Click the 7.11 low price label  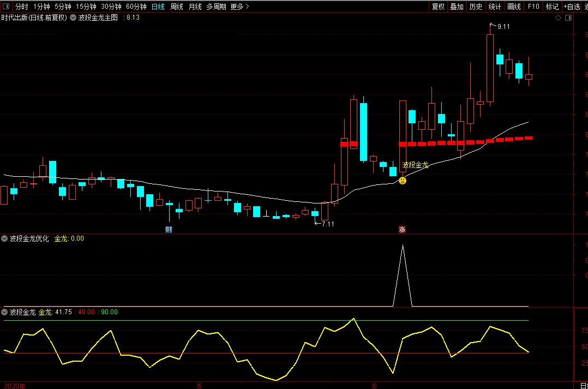pyautogui.click(x=328, y=224)
